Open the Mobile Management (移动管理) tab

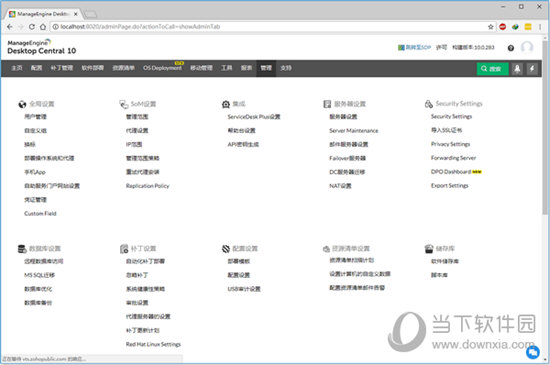(201, 68)
